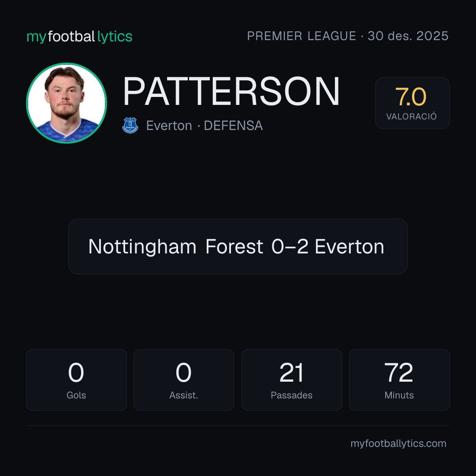Click the PATTERSON player name heading
Viewport: 476px width, 476px height.
231,91
